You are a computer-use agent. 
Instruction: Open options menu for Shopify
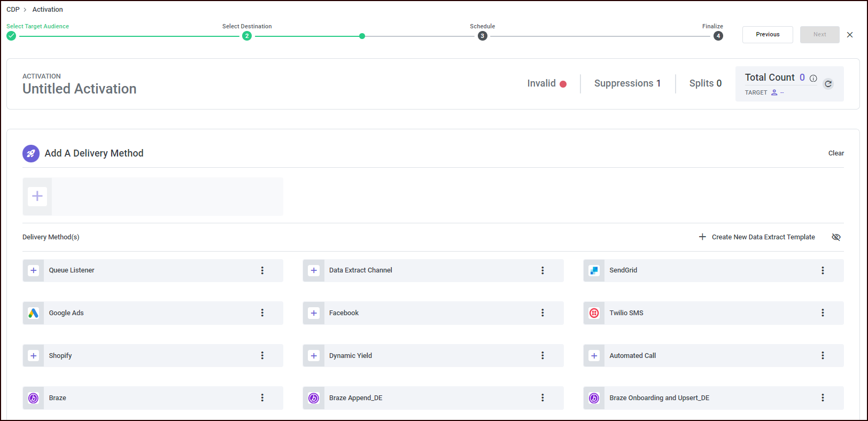coord(262,356)
